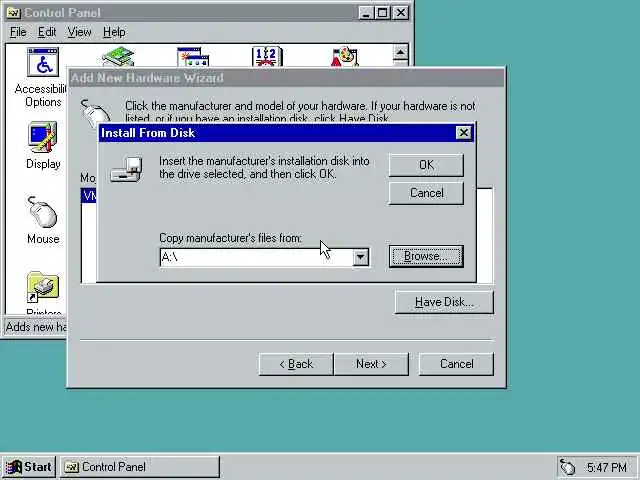640x480 pixels.
Task: Cancel the Add New Hardware Wizard
Action: 456,364
